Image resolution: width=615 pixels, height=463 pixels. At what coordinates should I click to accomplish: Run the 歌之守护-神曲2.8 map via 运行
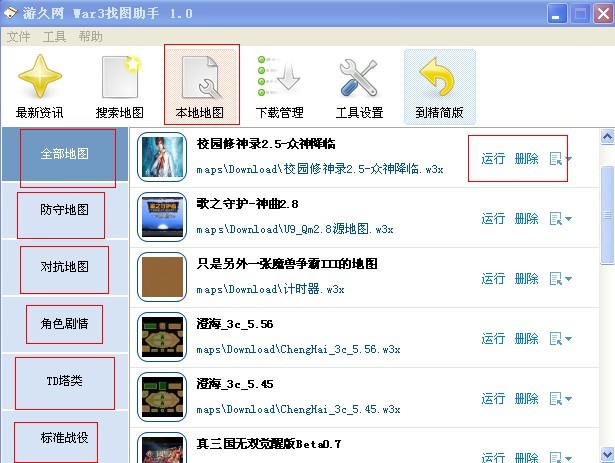pos(493,219)
